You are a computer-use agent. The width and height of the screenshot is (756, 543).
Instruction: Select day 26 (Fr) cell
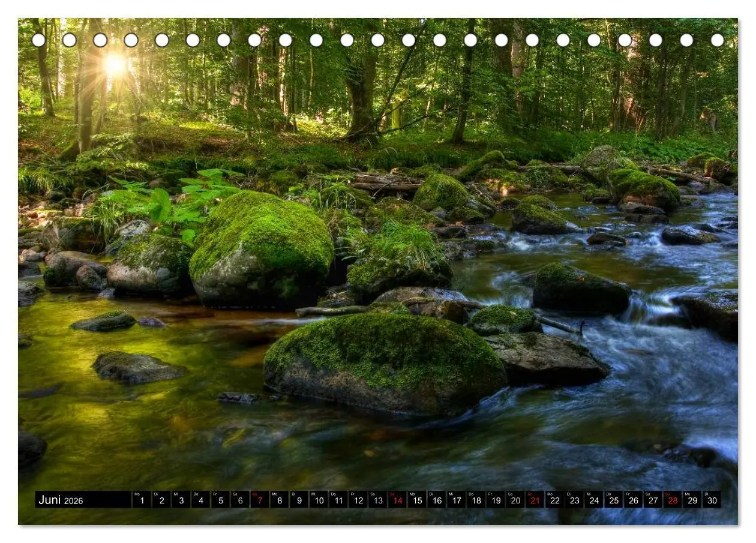pos(633,499)
